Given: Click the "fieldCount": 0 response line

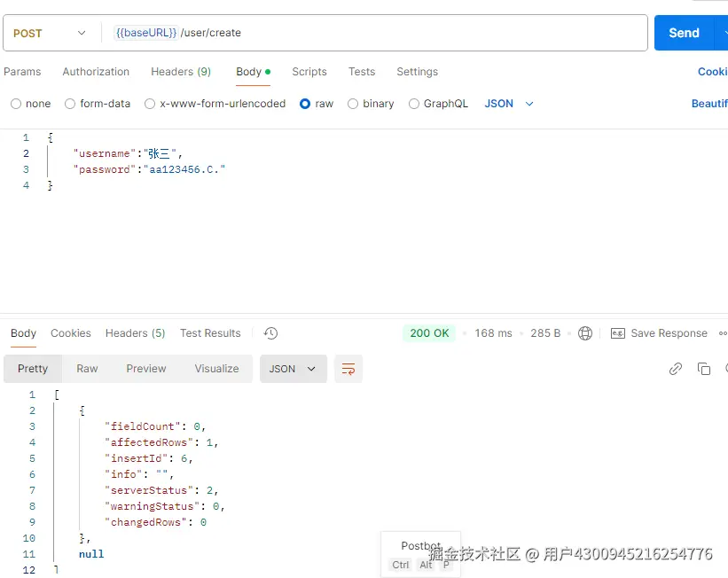Looking at the screenshot, I should tap(155, 426).
